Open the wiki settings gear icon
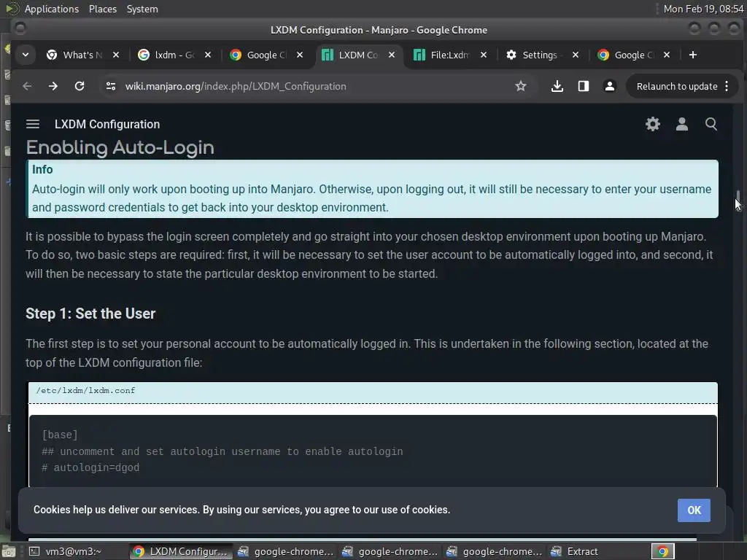 [x=653, y=124]
